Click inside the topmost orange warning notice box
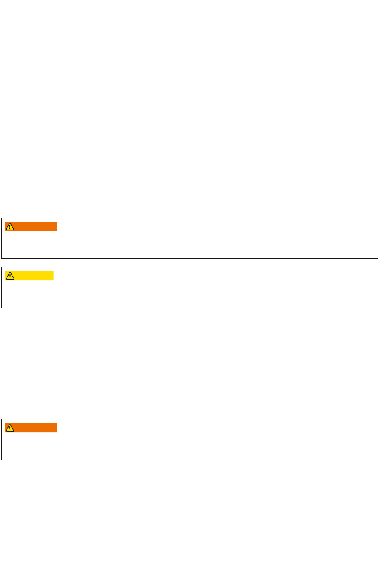 (x=189, y=238)
